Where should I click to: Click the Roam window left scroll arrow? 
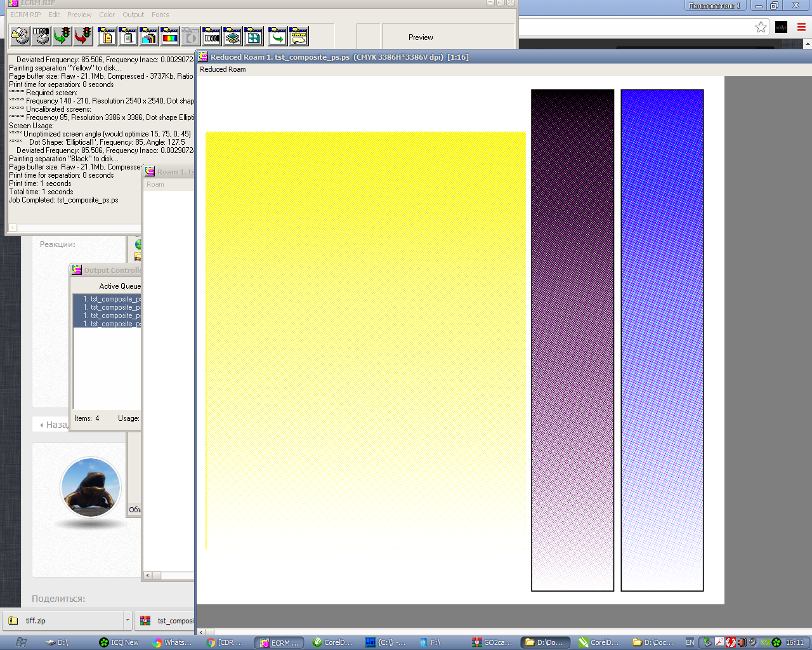pos(148,576)
